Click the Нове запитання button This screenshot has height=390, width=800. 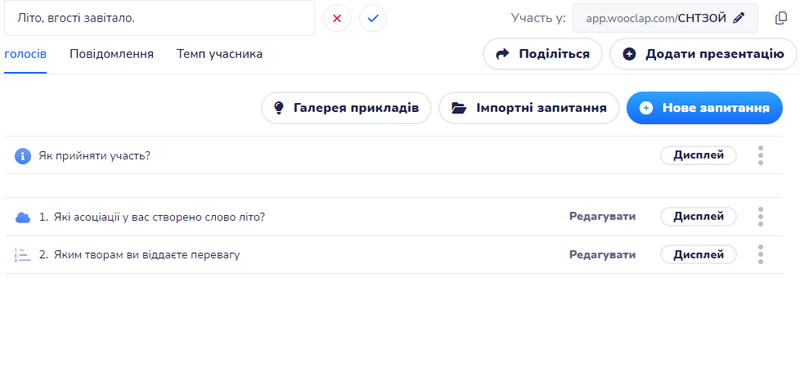click(704, 108)
